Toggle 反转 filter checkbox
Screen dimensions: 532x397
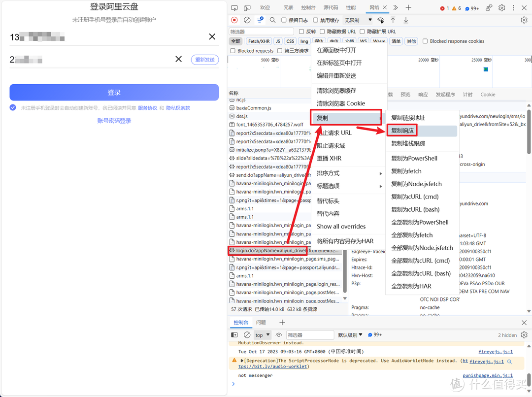(x=301, y=31)
